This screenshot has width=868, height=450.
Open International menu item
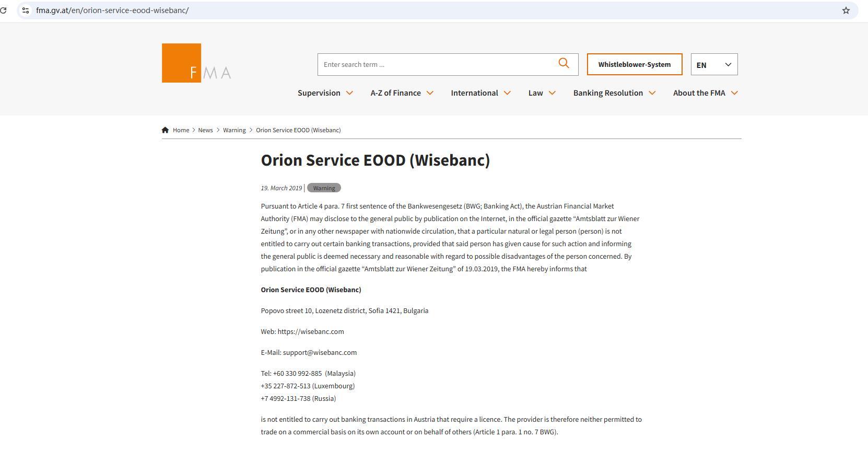pos(475,93)
